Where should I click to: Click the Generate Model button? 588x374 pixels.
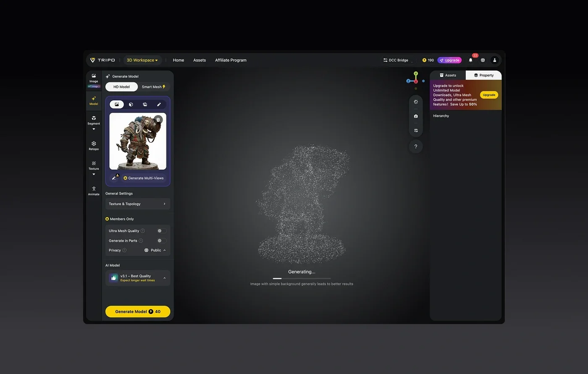tap(138, 311)
